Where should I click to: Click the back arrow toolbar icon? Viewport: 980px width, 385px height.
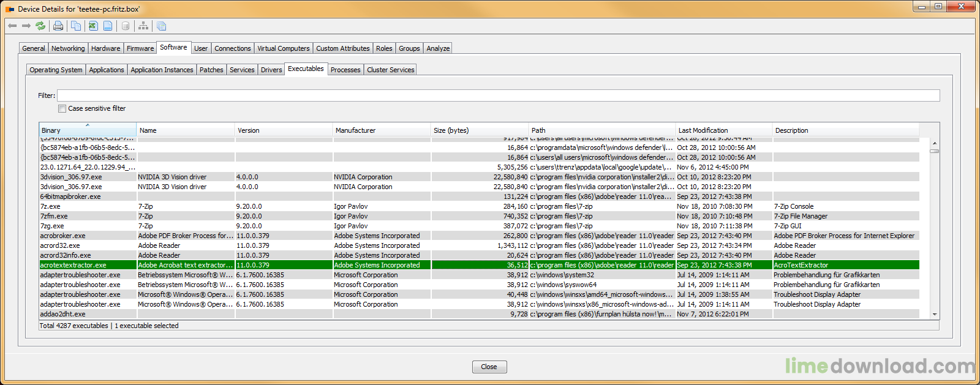click(x=12, y=26)
